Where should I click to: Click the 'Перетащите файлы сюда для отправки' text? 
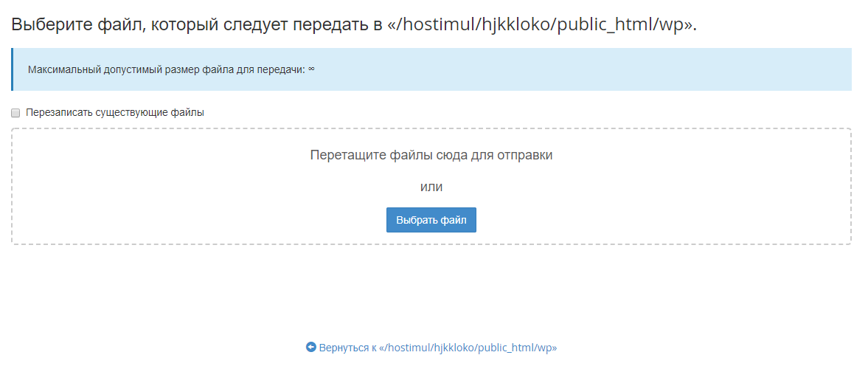pos(431,156)
